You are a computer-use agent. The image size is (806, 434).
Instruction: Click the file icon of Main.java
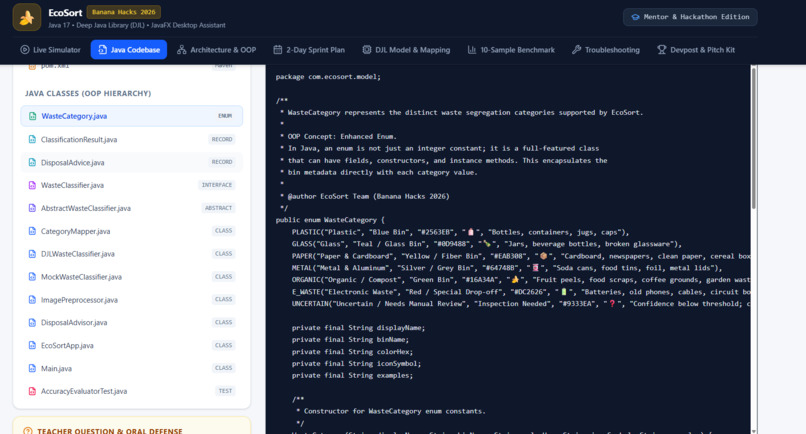point(32,369)
